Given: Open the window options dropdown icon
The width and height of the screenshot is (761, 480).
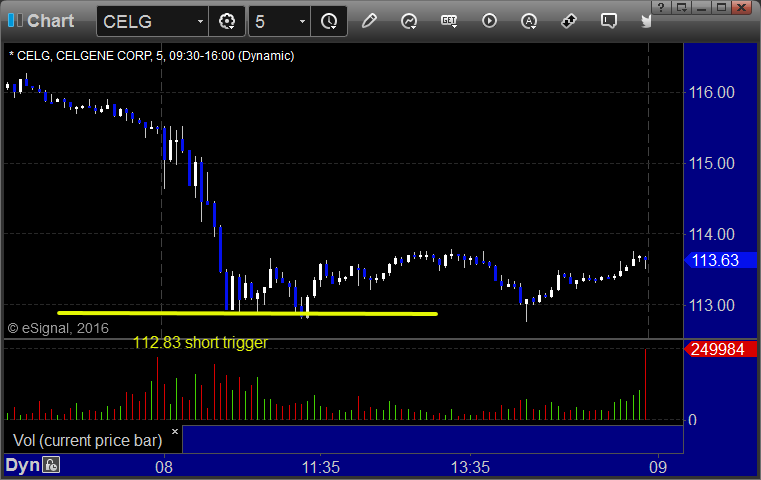Looking at the screenshot, I should [x=681, y=7].
